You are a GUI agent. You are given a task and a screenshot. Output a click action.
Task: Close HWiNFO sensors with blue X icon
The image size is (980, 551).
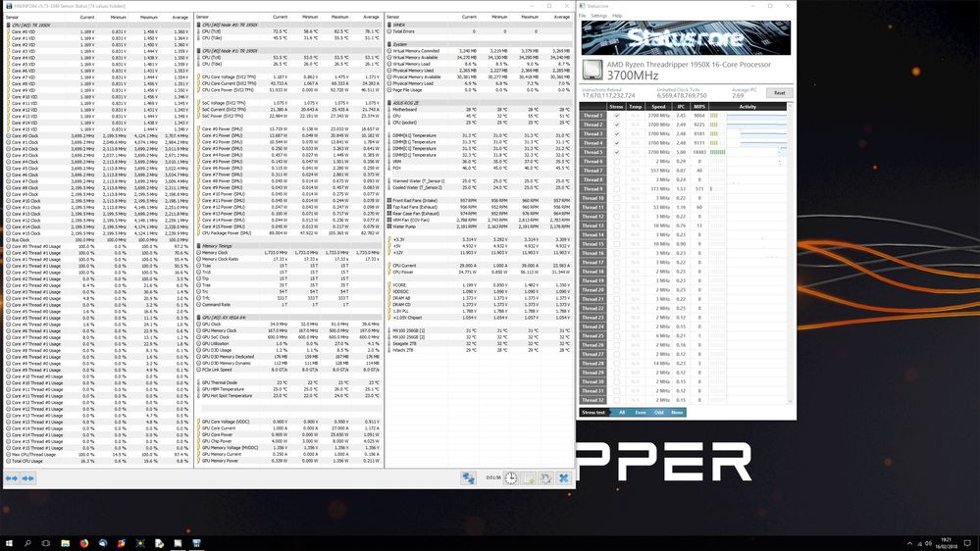[563, 477]
